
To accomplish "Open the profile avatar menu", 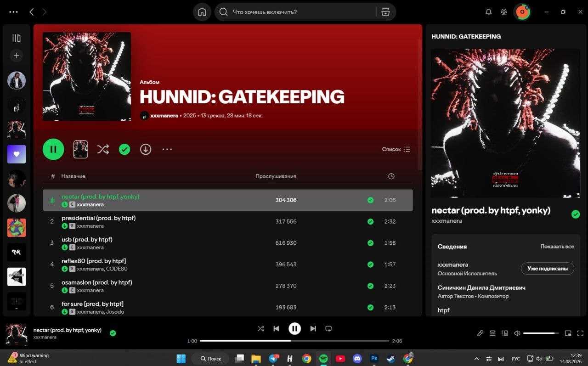I will tap(522, 12).
